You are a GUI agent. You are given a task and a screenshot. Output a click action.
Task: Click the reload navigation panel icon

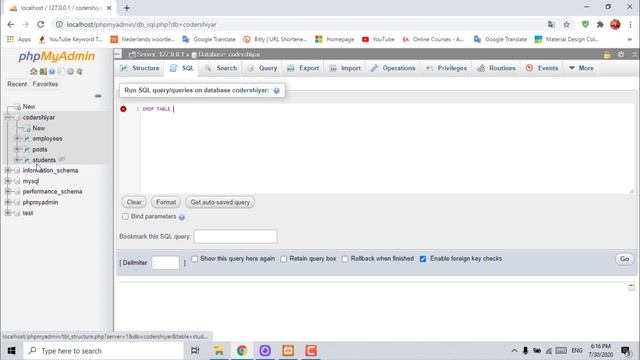(80, 71)
